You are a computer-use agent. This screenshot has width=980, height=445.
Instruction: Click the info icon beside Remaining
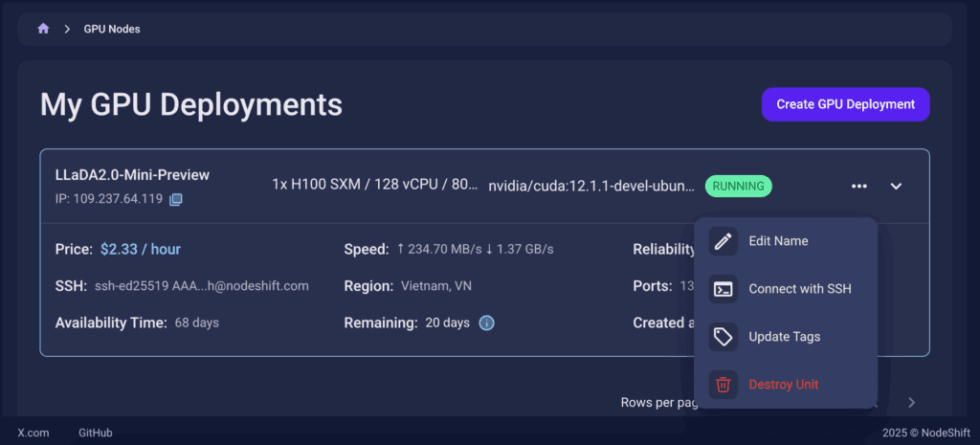[486, 323]
